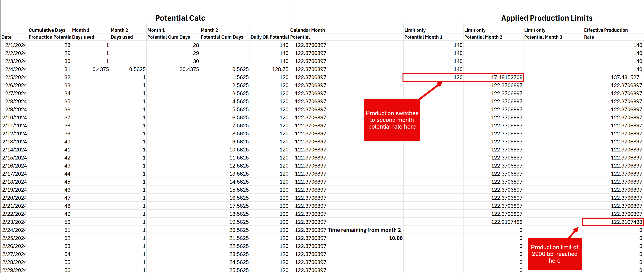
Task: Select the 2/29/2024 date cell
Action: pos(14,270)
